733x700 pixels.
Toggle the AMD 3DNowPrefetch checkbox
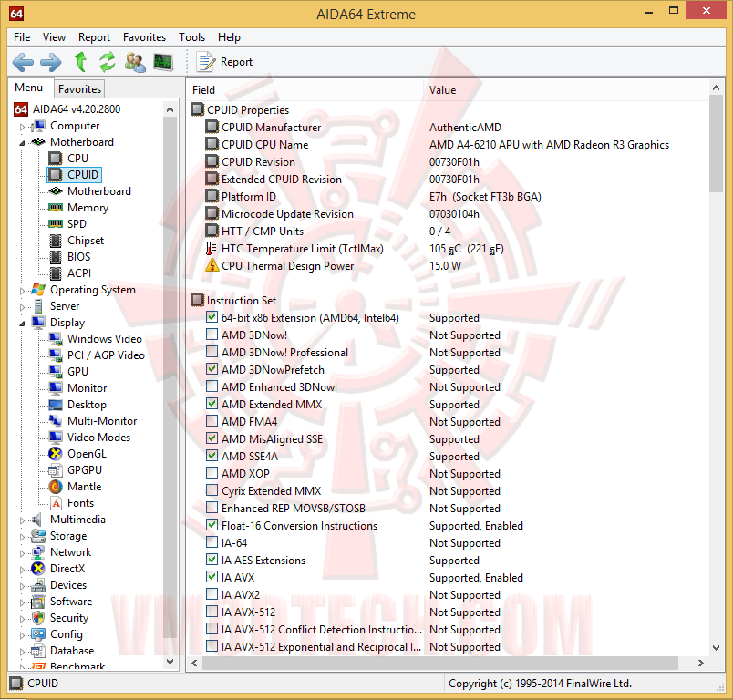coord(212,369)
